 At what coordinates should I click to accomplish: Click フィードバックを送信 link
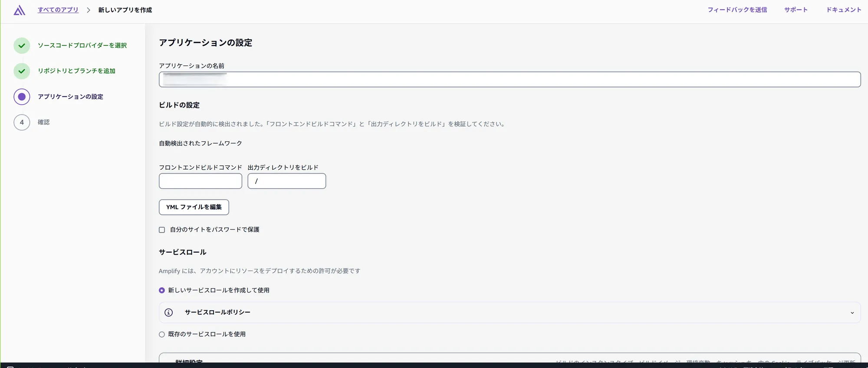[737, 10]
